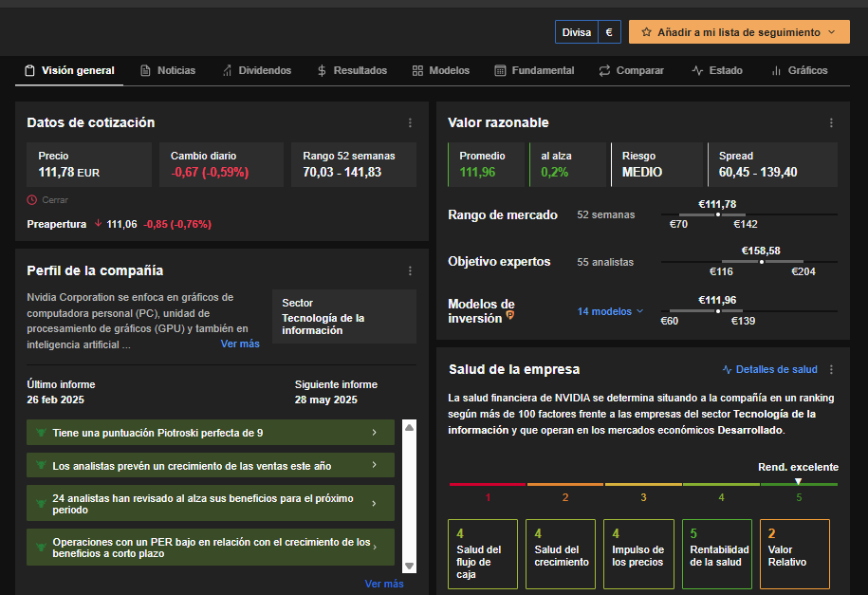The image size is (868, 595).
Task: Click the calendar icon beside Fundamental
Action: tap(500, 70)
